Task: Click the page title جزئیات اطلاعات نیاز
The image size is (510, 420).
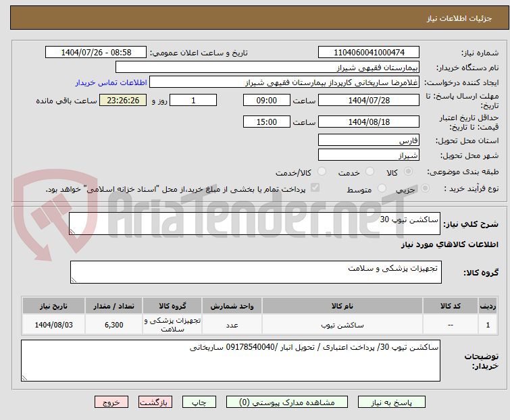Action: click(x=459, y=18)
